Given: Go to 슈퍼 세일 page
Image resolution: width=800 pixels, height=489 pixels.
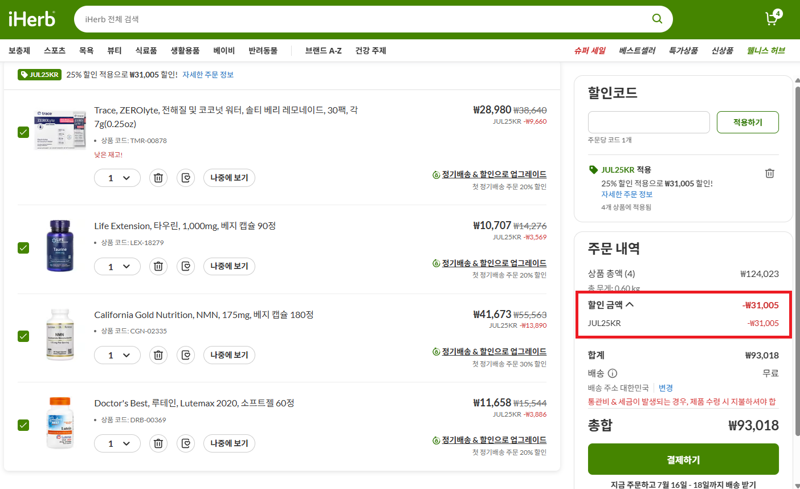Looking at the screenshot, I should [x=590, y=51].
